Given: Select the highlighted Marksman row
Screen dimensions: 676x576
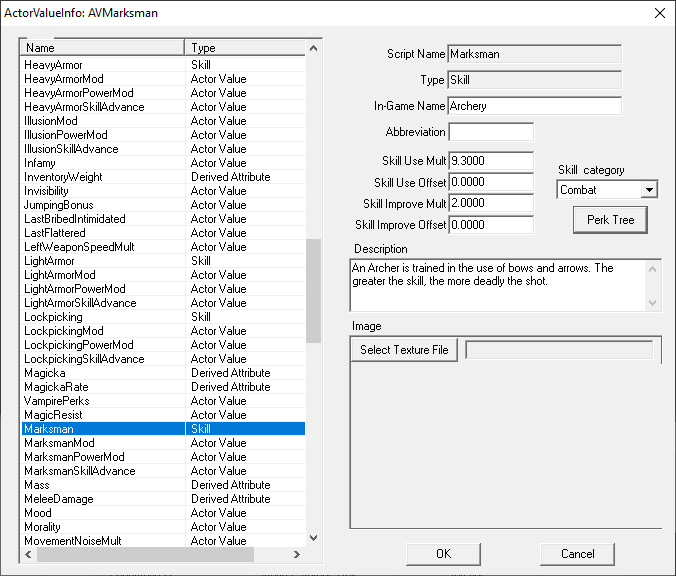Looking at the screenshot, I should [163, 429].
